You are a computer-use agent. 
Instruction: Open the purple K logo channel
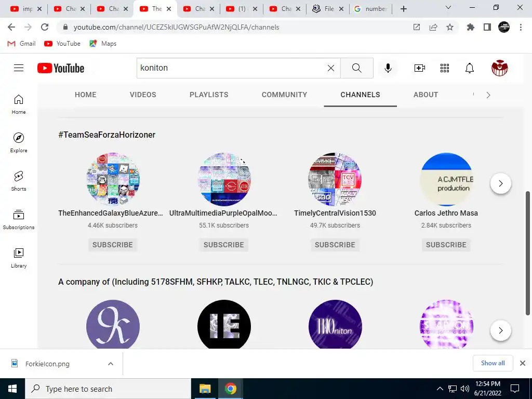coord(113,324)
